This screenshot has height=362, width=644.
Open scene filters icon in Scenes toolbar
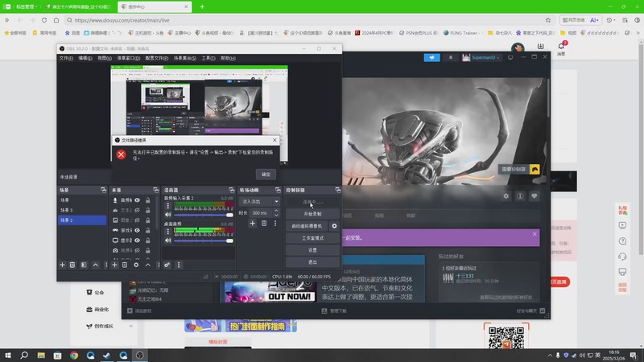pos(84,265)
